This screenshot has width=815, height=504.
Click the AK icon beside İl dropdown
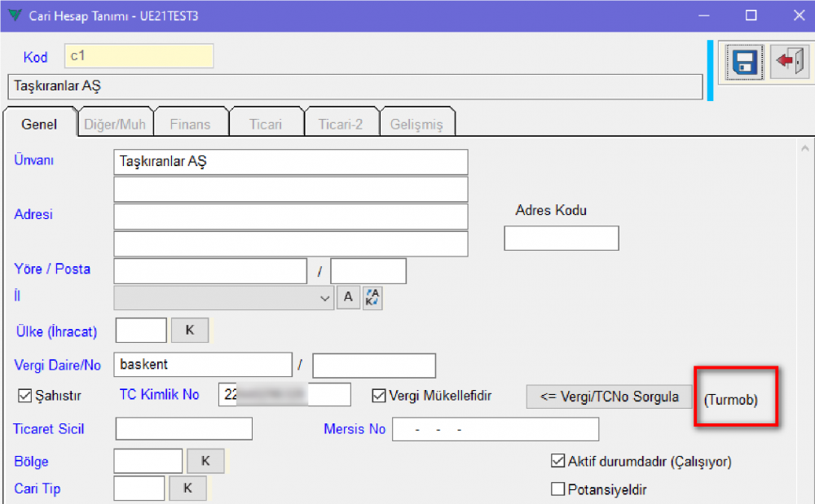[x=372, y=298]
